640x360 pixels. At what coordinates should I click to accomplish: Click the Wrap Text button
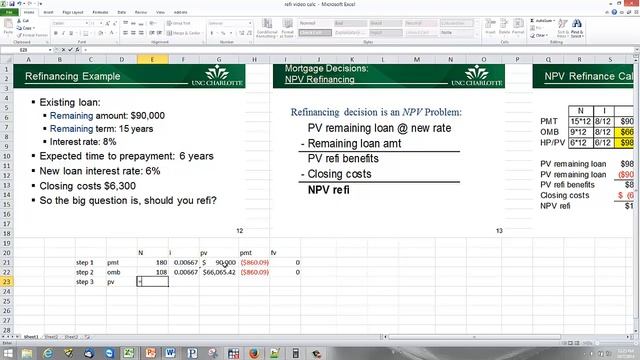pyautogui.click(x=179, y=23)
